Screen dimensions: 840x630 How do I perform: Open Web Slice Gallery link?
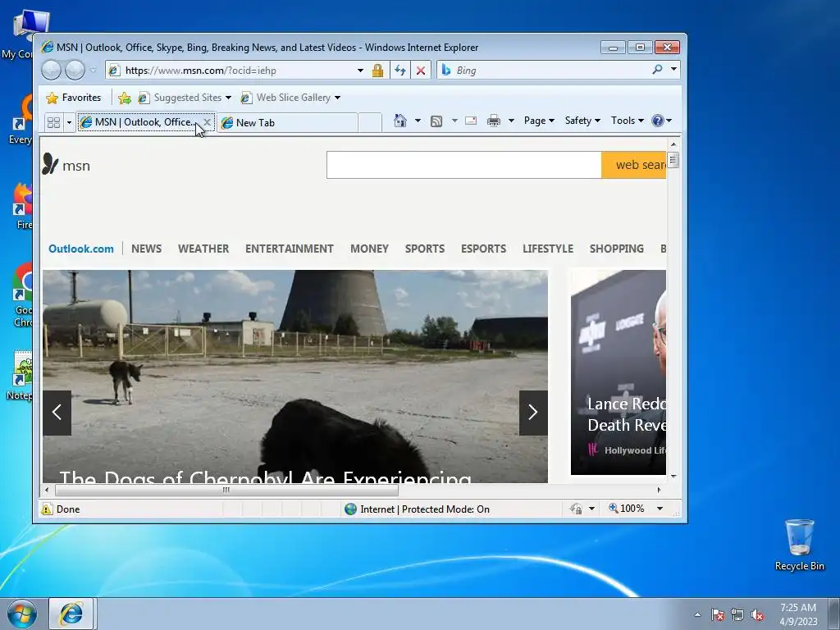(286, 98)
